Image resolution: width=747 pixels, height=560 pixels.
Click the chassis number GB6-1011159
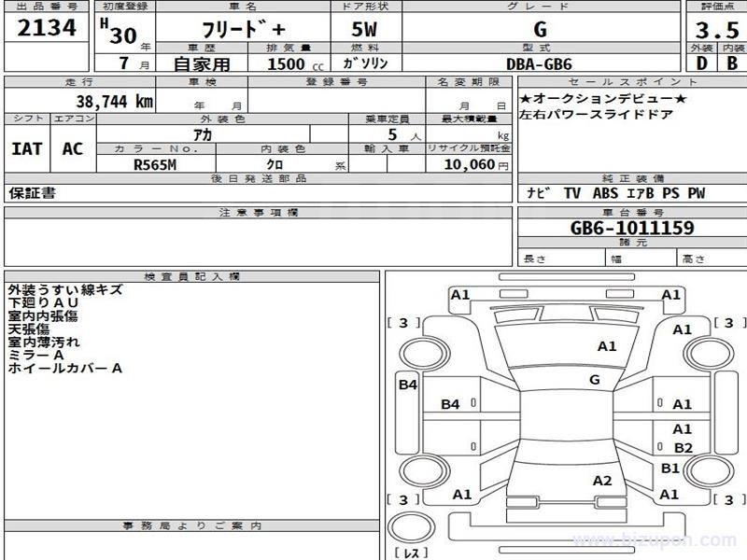click(631, 228)
